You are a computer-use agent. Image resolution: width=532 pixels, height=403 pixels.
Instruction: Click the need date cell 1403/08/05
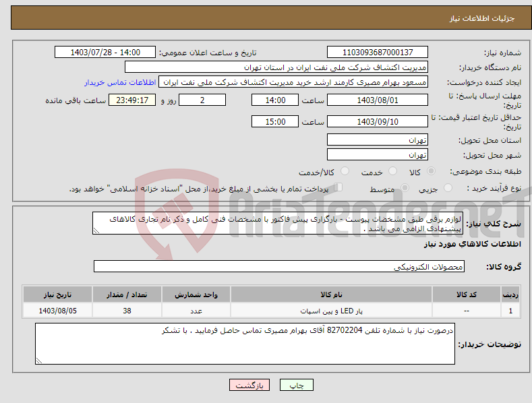pos(58,311)
